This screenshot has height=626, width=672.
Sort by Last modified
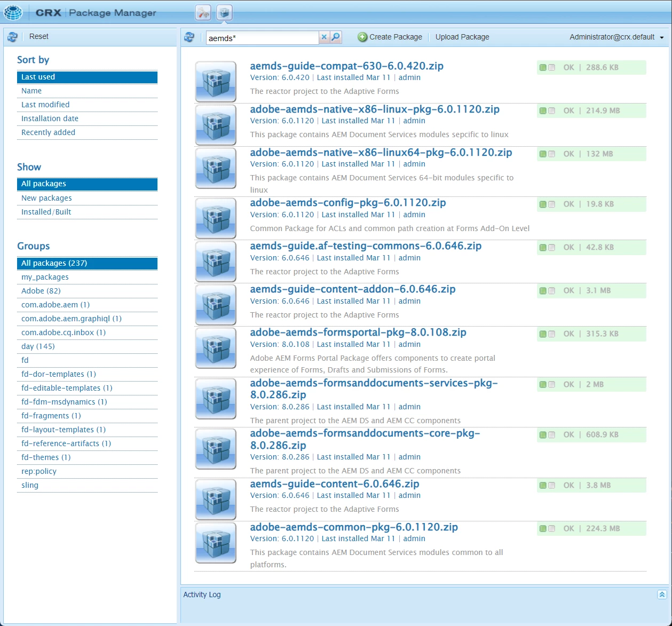pyautogui.click(x=87, y=105)
